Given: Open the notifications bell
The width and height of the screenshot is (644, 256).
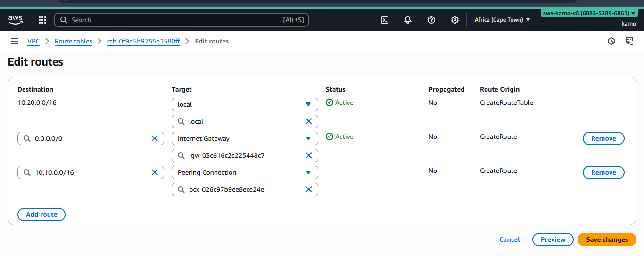Looking at the screenshot, I should coord(408,20).
